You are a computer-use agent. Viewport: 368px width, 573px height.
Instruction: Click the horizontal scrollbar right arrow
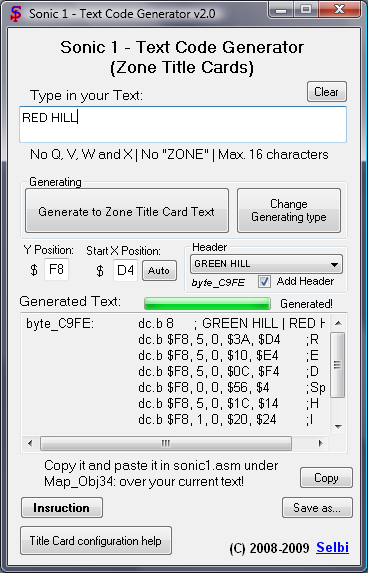point(320,444)
